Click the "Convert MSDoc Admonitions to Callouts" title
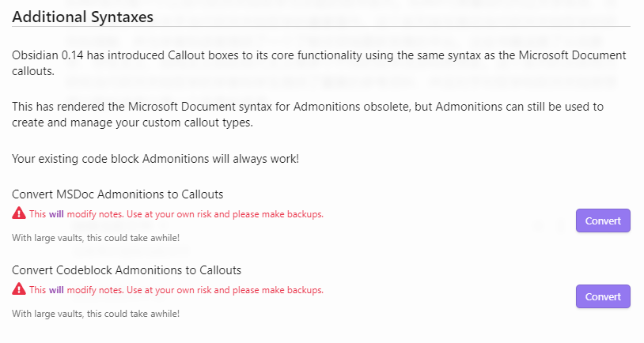Image resolution: width=644 pixels, height=343 pixels. 118,194
